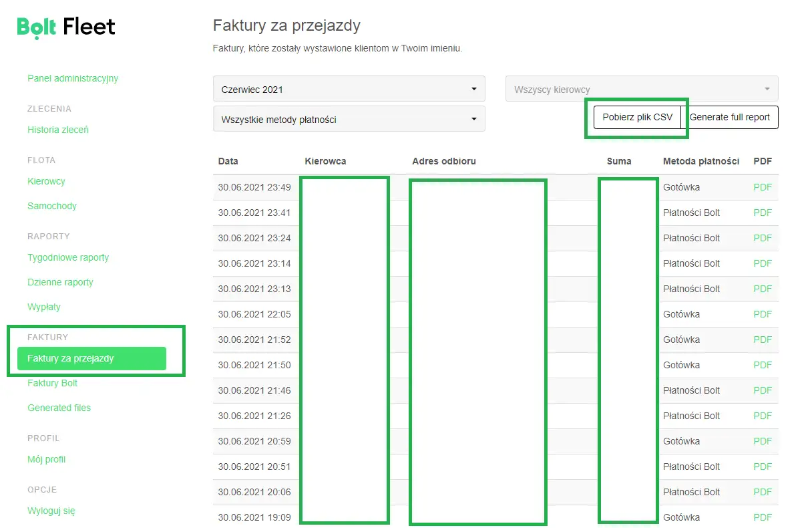Open PDF for 30.06.2021 23:49 invoice
812x528 pixels.
point(762,187)
